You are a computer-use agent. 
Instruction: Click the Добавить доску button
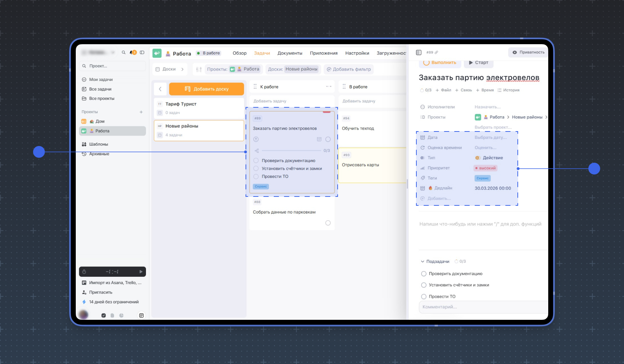coord(207,89)
